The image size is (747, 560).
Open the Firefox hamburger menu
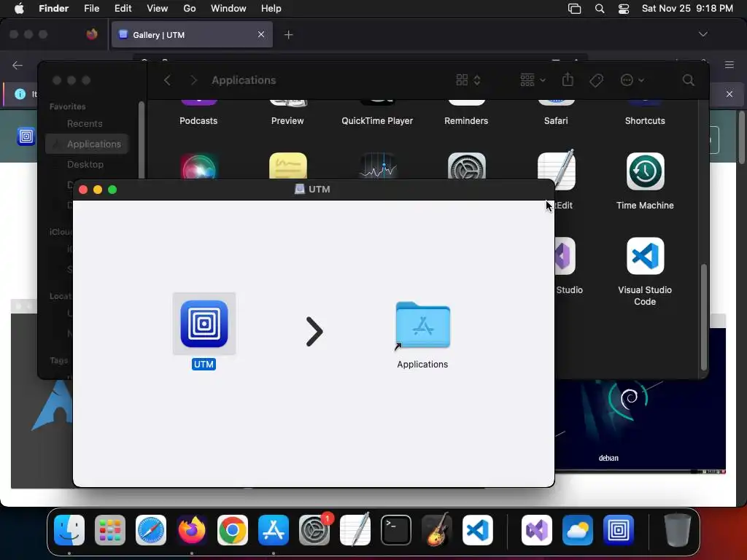[x=729, y=65]
